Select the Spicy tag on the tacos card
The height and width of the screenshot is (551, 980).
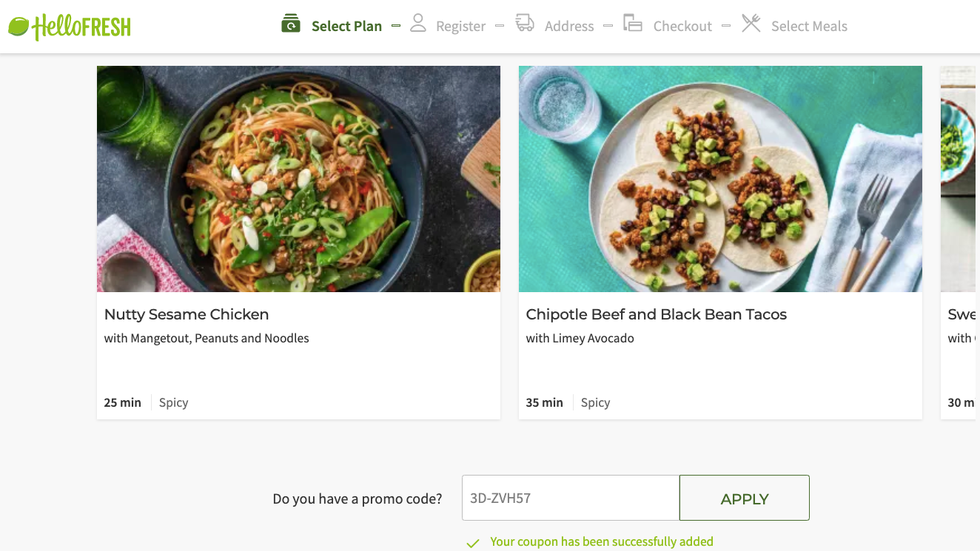(594, 402)
